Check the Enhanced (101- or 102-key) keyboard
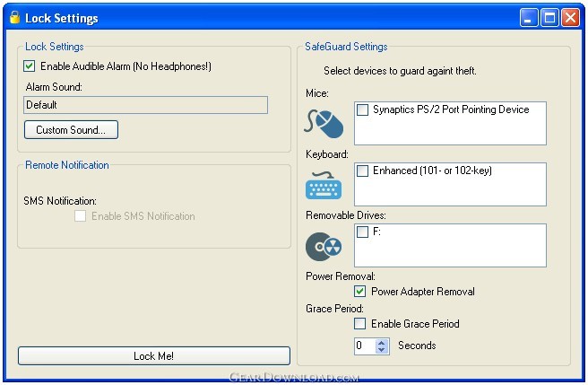The height and width of the screenshot is (385, 588). (x=362, y=171)
